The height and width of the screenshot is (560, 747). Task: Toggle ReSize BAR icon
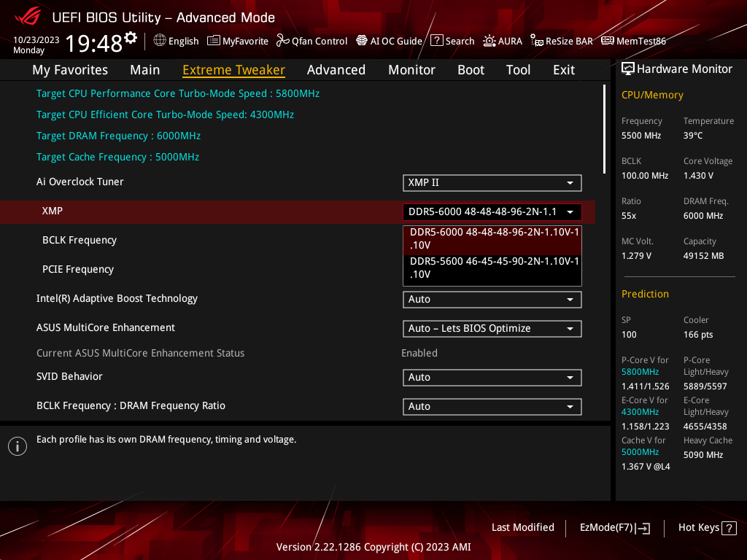pyautogui.click(x=537, y=41)
